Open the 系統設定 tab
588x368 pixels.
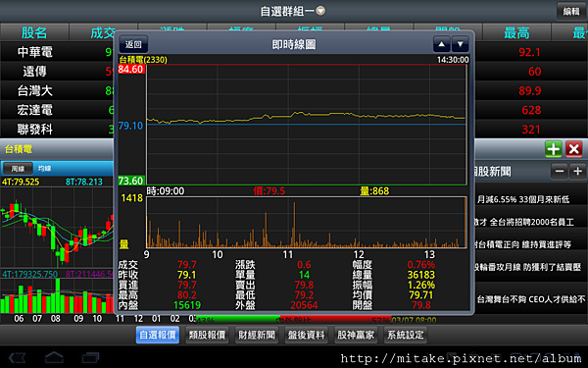(x=405, y=335)
